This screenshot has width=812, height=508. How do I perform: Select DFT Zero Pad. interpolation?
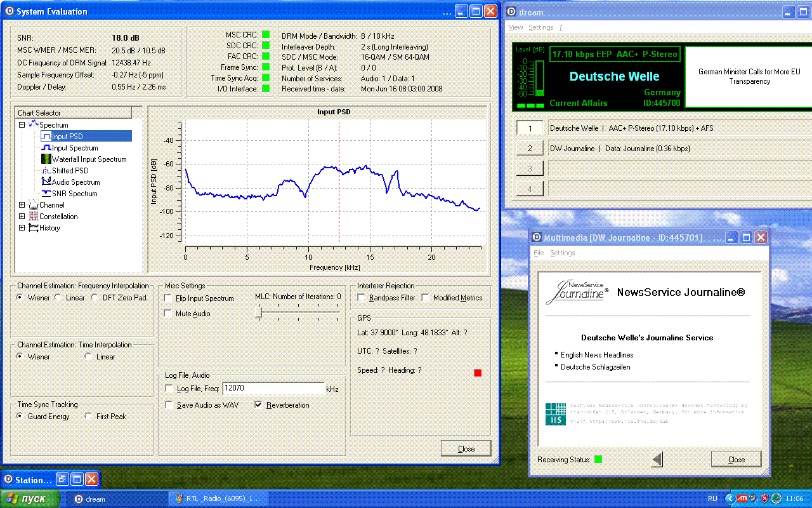[x=96, y=297]
